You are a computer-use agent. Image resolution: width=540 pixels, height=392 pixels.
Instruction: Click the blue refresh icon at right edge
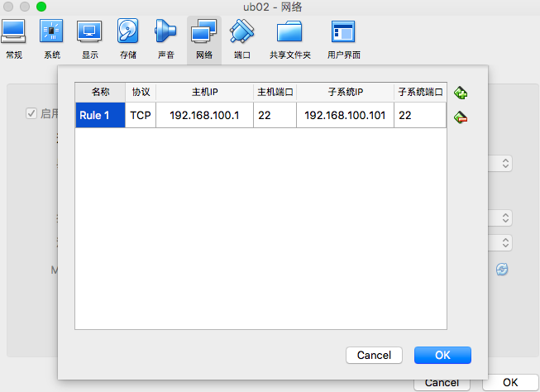(501, 270)
